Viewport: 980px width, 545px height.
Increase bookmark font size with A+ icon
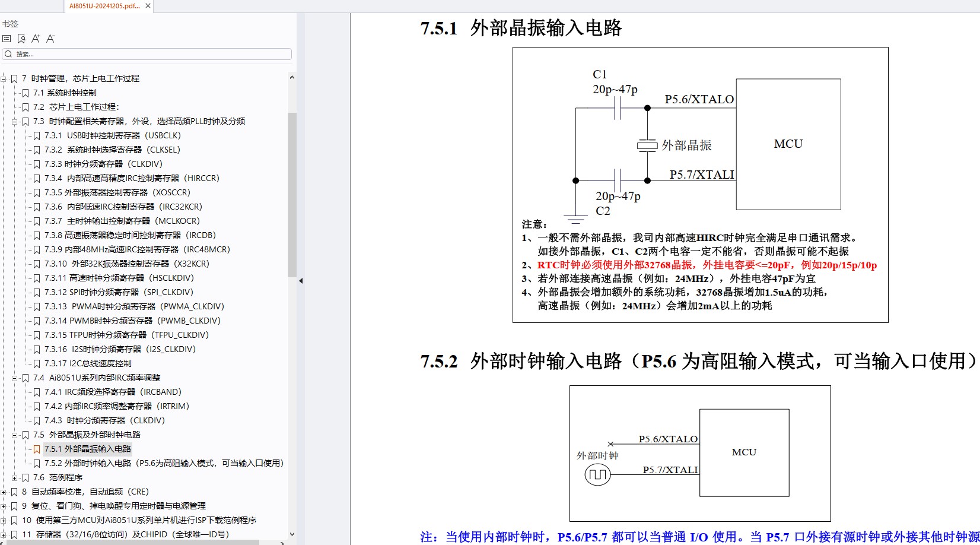[x=36, y=39]
